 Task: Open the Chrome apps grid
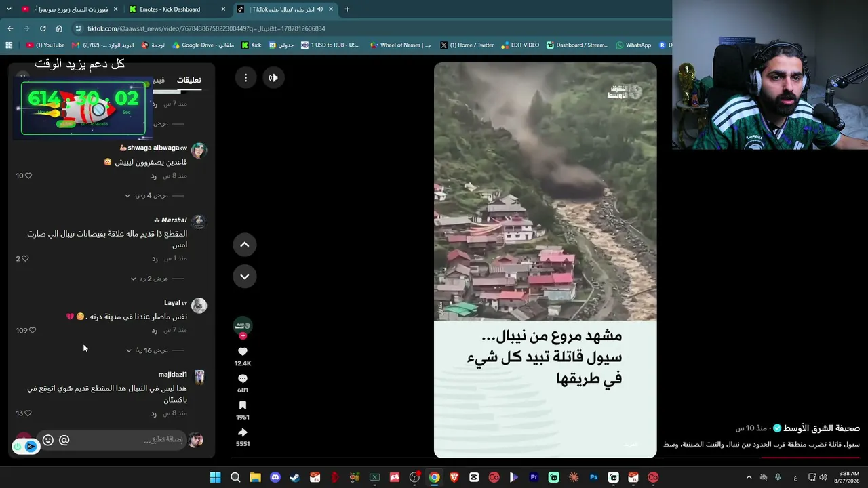[x=9, y=45]
